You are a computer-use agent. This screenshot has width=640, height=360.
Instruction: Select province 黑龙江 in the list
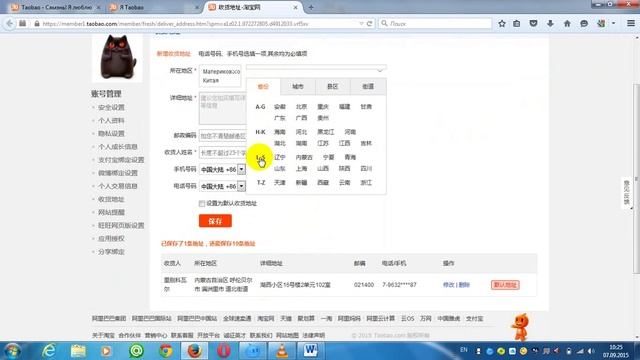pos(326,132)
